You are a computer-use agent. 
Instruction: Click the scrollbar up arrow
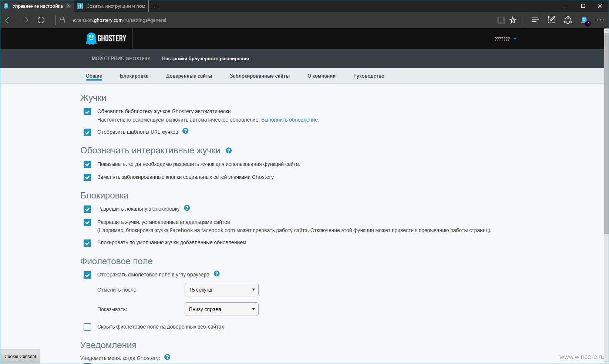(606, 31)
